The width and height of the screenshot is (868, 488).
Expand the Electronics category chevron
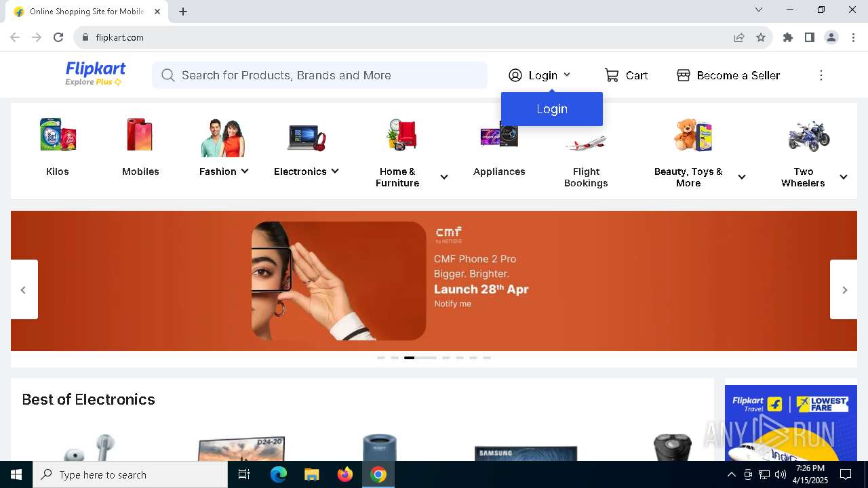335,171
